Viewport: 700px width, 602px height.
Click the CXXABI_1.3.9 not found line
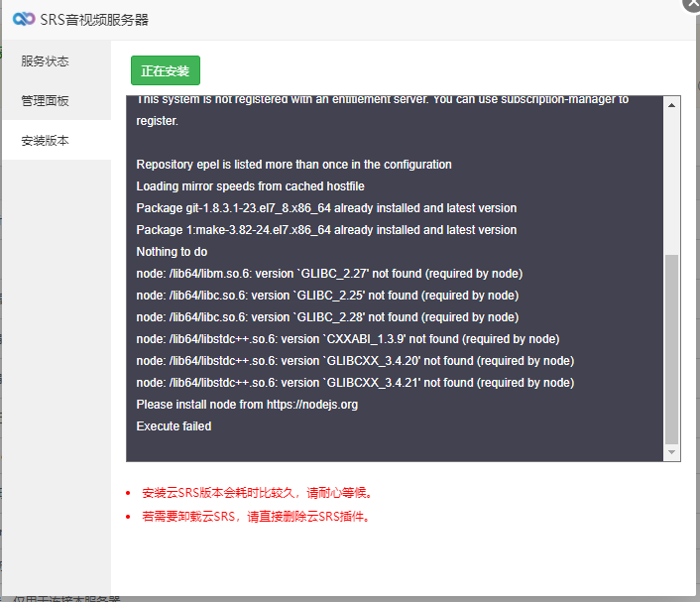tap(348, 339)
